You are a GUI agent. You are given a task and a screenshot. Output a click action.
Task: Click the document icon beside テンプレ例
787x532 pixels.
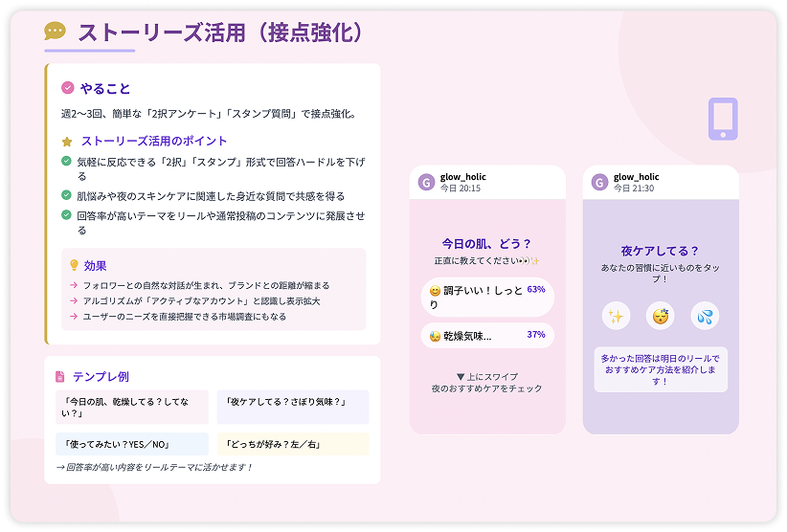coord(59,377)
